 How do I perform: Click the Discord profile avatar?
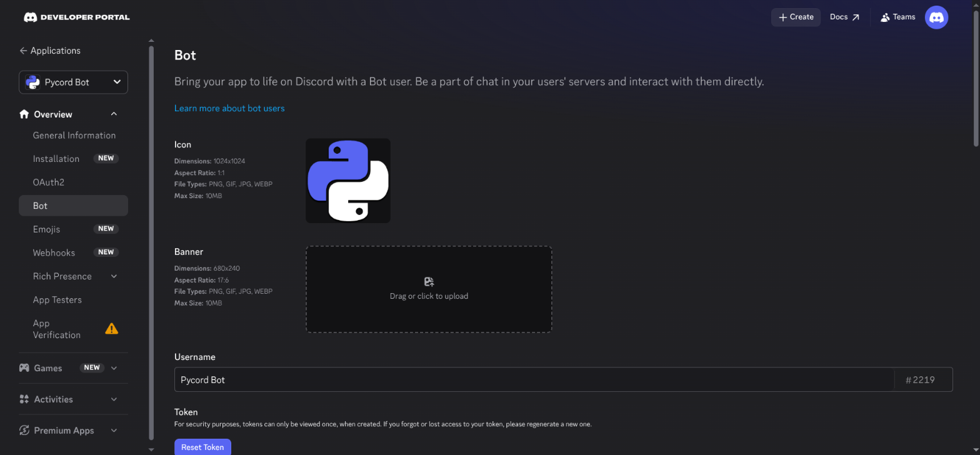tap(936, 17)
